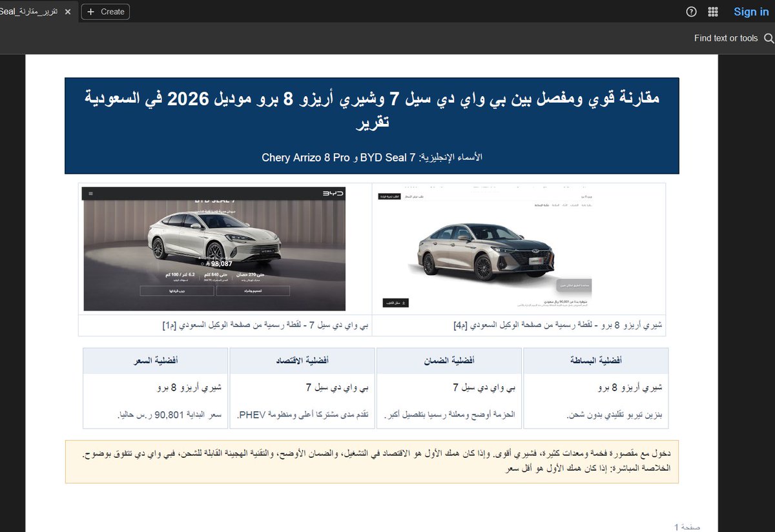Viewport: 775px width, 532px height.
Task: Click the أفضلية السعر table header
Action: tap(156, 360)
